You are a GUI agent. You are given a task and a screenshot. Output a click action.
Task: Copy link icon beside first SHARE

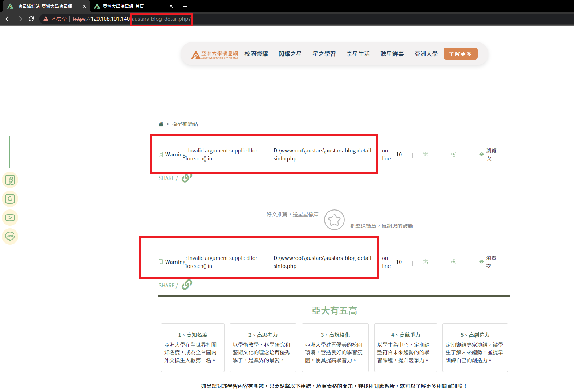tap(187, 177)
